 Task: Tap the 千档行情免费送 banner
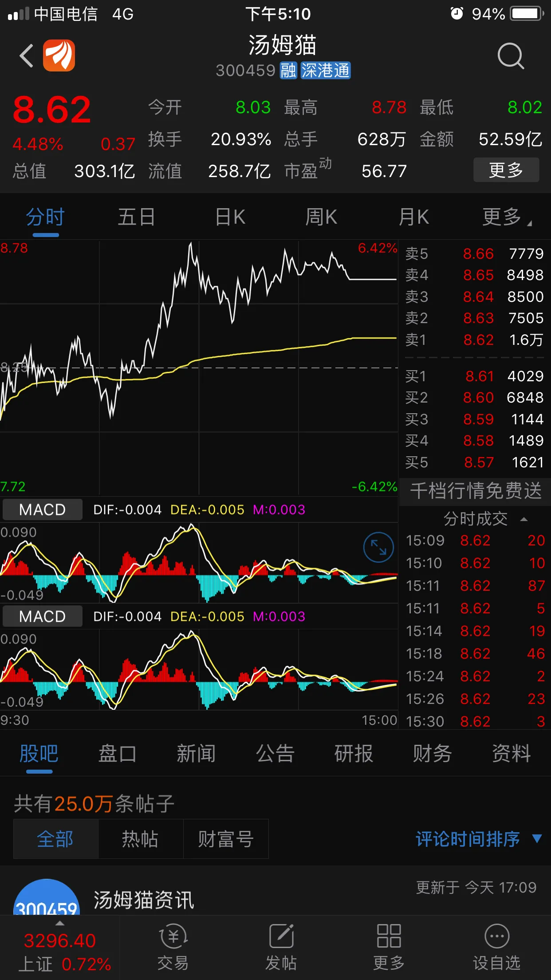point(476,491)
